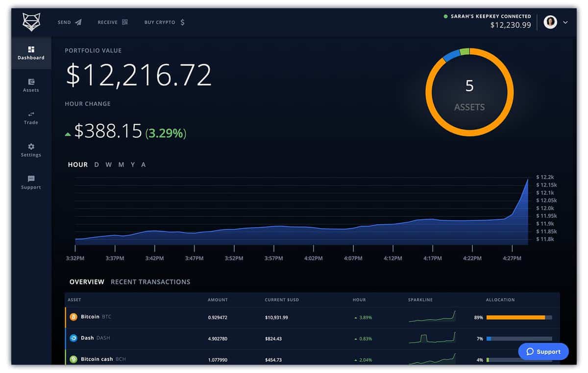Click the Receive QR code icon
The image size is (588, 373).
tap(125, 22)
